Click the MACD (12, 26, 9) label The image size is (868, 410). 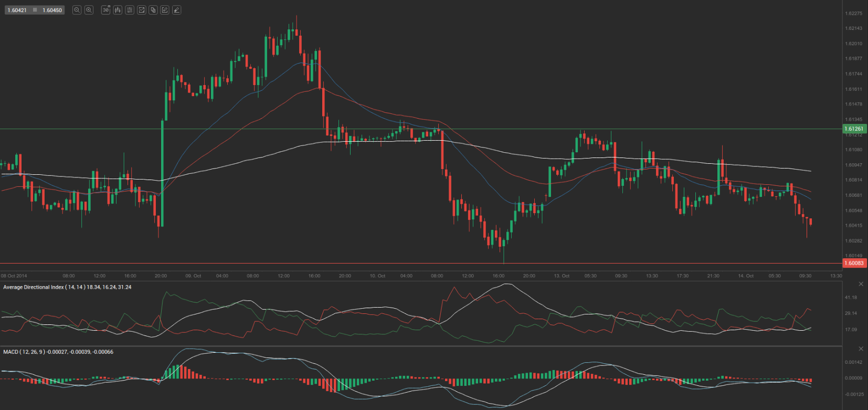click(25, 352)
